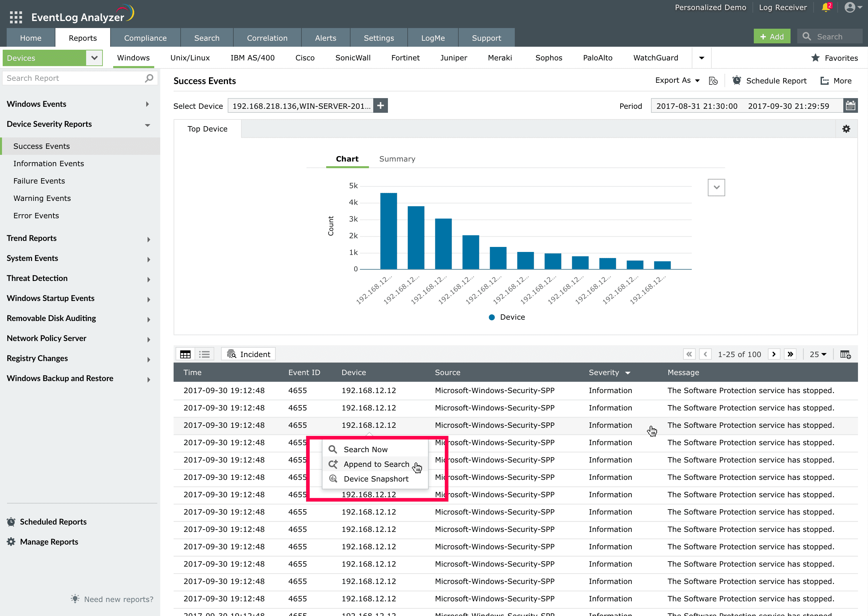The image size is (868, 616).
Task: Open the Export As dropdown
Action: [677, 80]
